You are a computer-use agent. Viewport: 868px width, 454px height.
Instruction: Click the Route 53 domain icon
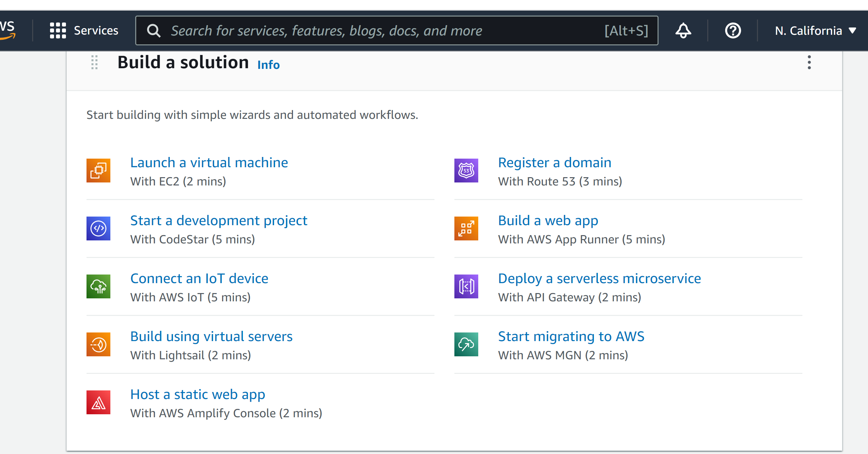pyautogui.click(x=466, y=171)
